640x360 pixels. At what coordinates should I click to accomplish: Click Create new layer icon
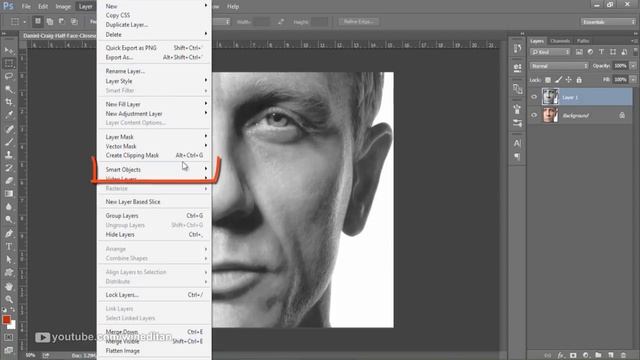pos(611,356)
